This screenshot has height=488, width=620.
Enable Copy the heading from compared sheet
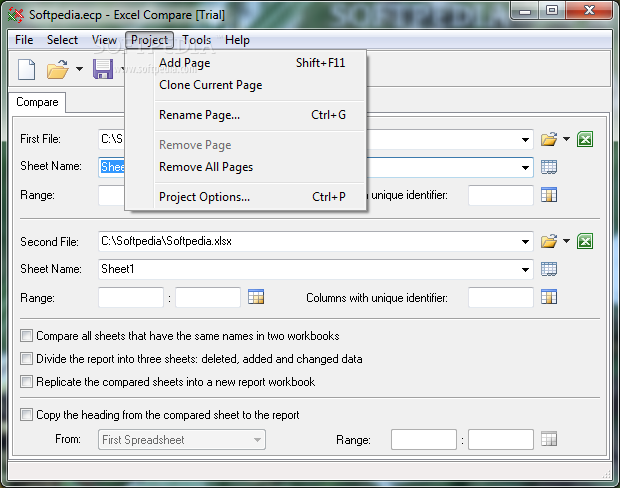coord(26,415)
